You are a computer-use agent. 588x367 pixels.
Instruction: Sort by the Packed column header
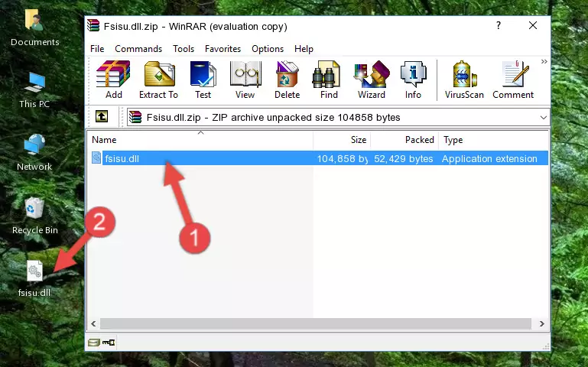click(404, 140)
